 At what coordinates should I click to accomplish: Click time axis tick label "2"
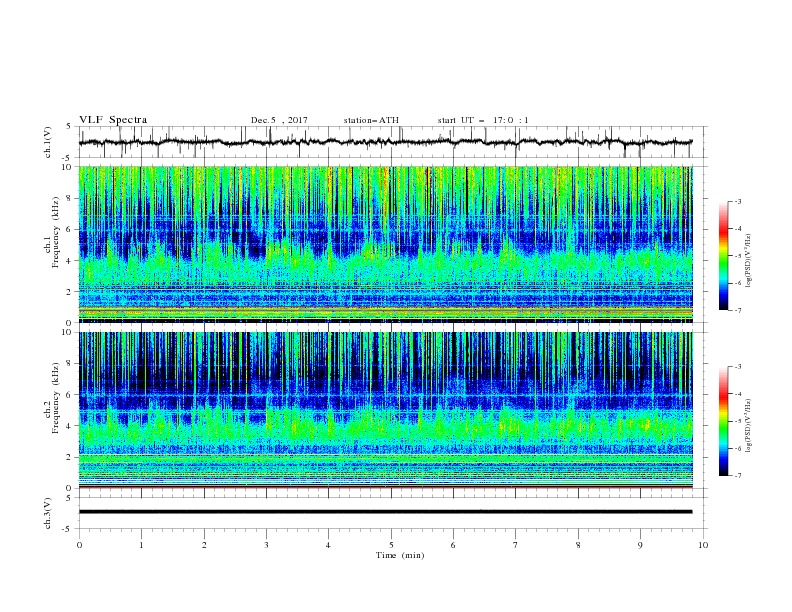coord(204,545)
